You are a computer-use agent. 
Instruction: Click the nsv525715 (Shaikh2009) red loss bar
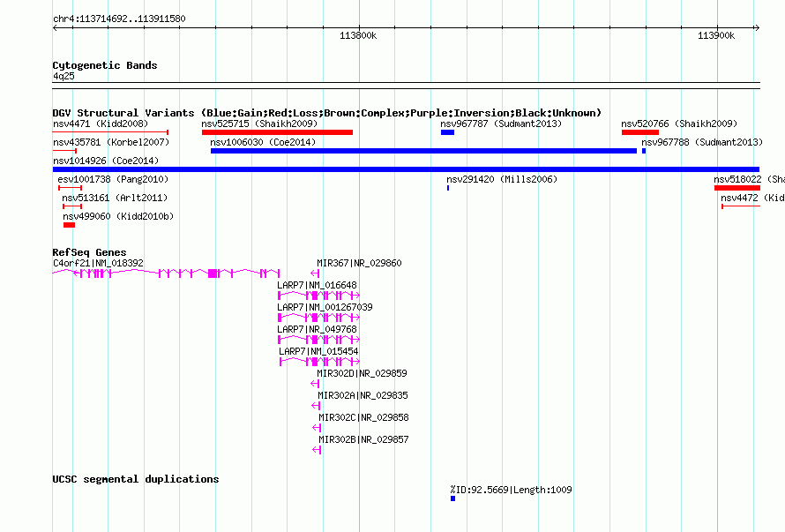pos(277,132)
